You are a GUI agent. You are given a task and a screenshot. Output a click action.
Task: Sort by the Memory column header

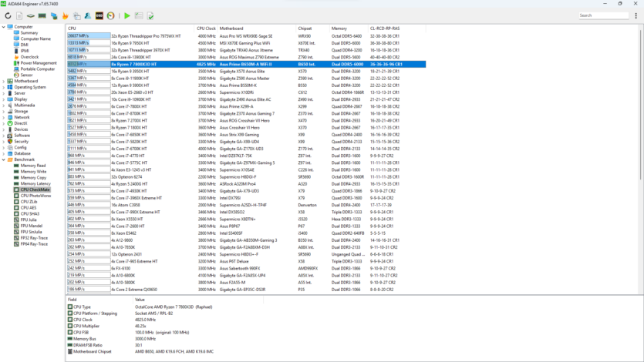349,28
